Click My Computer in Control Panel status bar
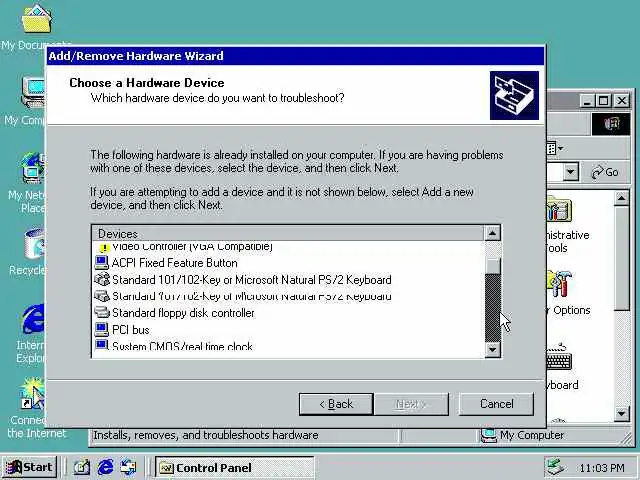Viewport: 640px width, 480px height. (x=523, y=436)
